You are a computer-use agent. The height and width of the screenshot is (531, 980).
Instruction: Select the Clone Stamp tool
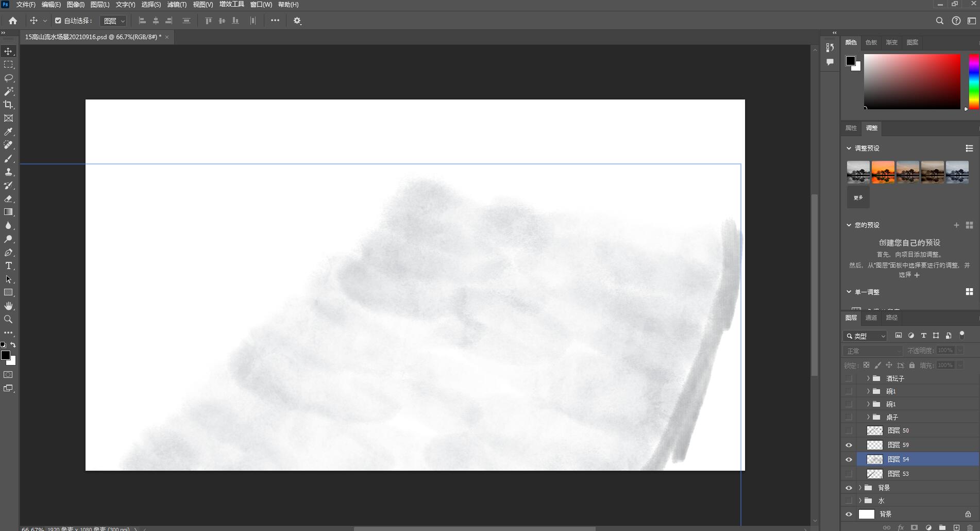(x=8, y=172)
